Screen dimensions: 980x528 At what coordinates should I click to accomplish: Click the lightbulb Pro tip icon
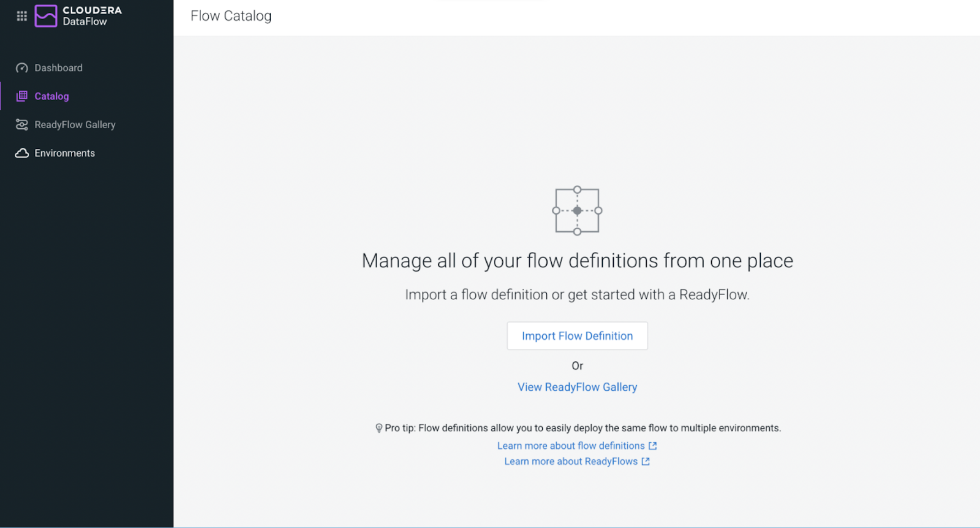pyautogui.click(x=379, y=428)
